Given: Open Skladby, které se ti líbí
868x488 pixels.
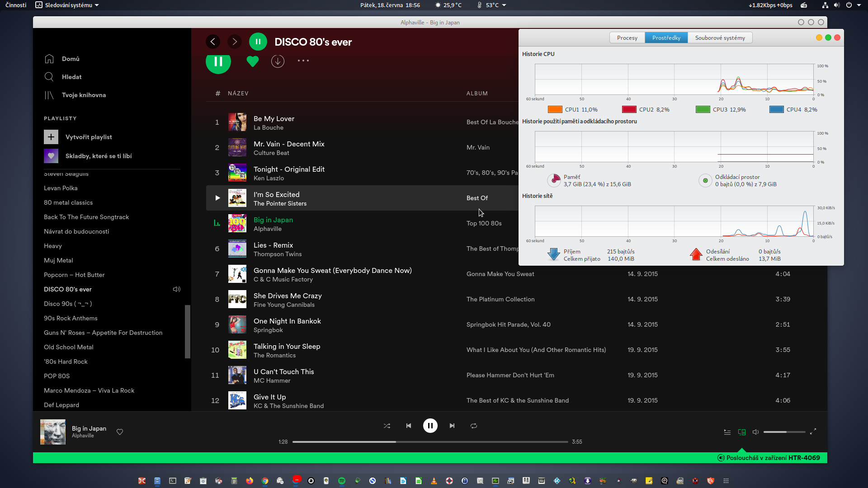Looking at the screenshot, I should [x=88, y=156].
